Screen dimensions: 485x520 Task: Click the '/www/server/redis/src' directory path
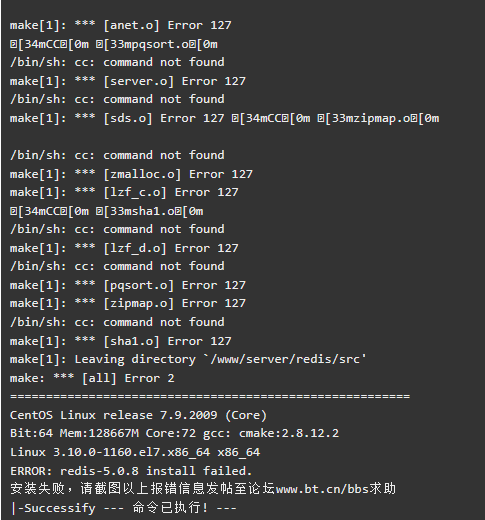tap(285, 359)
